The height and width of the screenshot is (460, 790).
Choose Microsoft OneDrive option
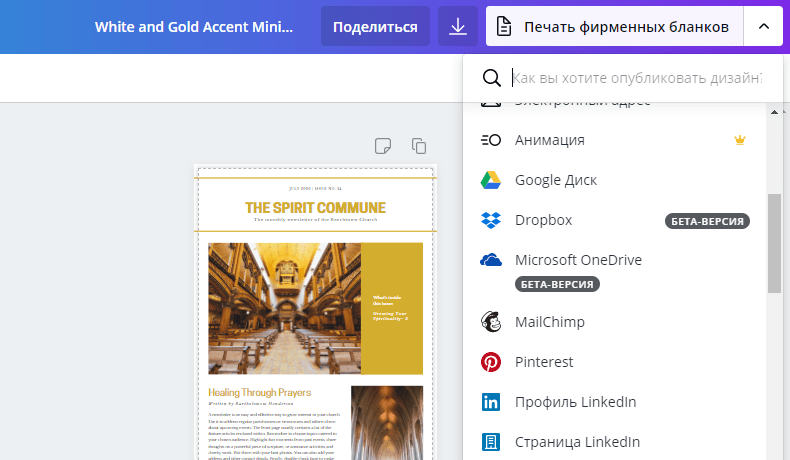(614, 271)
